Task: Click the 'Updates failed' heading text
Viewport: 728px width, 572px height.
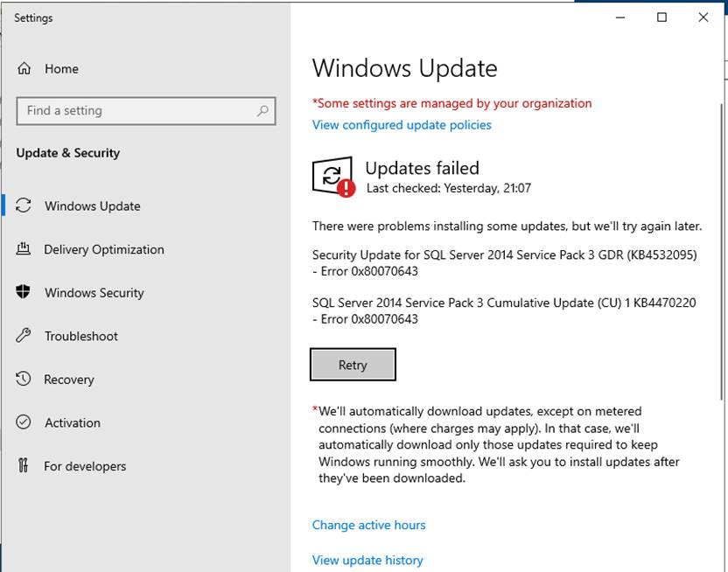Action: point(422,168)
